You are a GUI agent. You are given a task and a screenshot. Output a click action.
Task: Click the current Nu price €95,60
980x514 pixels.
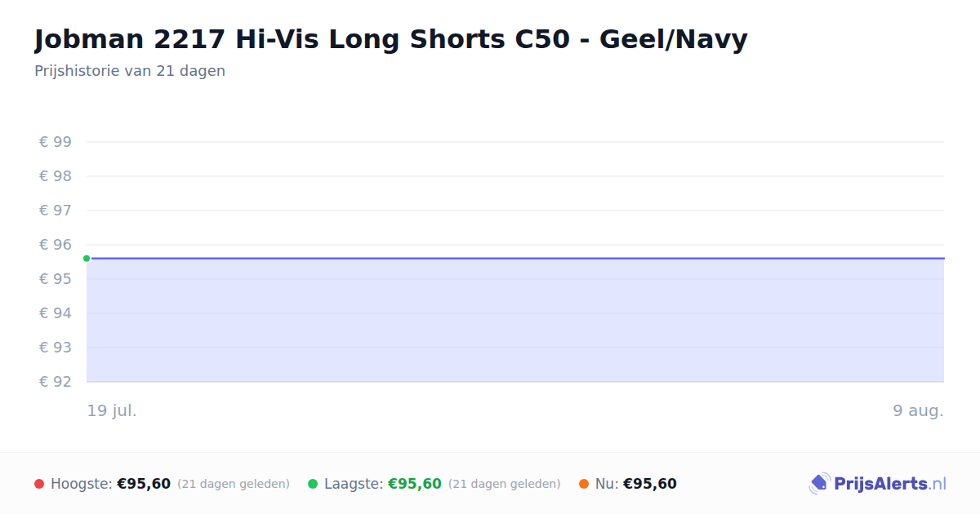[x=650, y=484]
